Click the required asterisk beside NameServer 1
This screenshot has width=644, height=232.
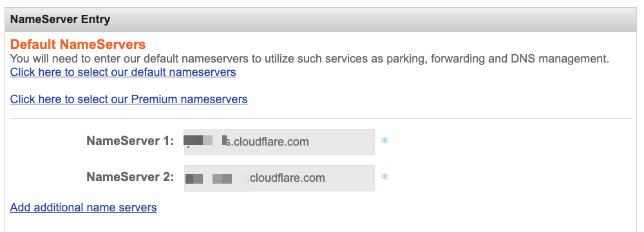click(384, 140)
